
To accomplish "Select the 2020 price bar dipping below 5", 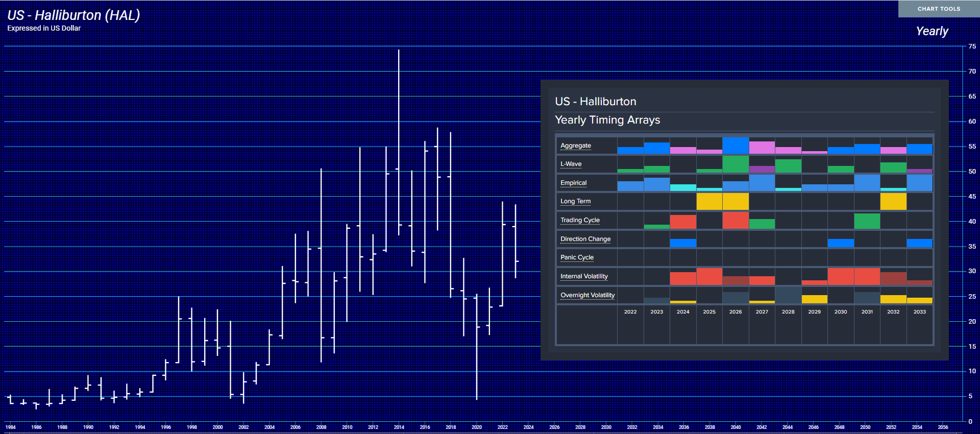I will click(477, 347).
